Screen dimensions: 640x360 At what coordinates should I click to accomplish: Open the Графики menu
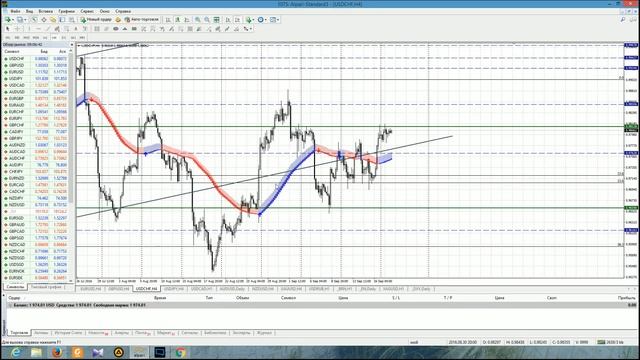click(x=66, y=11)
